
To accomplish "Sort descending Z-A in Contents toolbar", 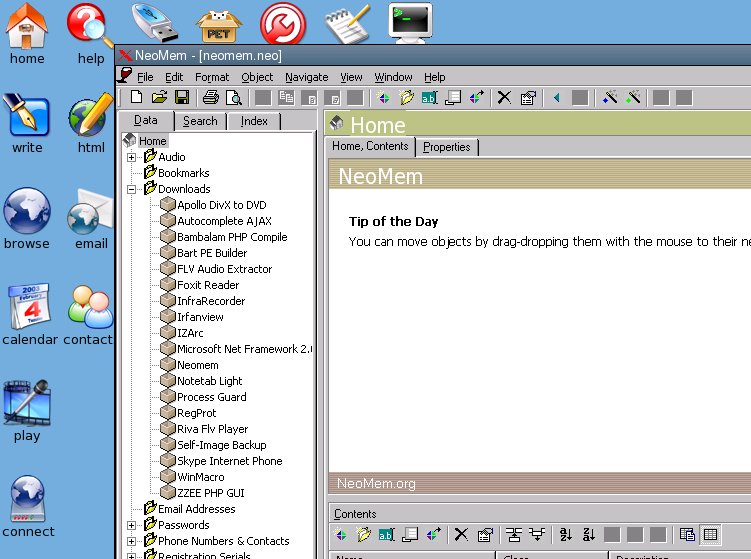I will tap(589, 535).
